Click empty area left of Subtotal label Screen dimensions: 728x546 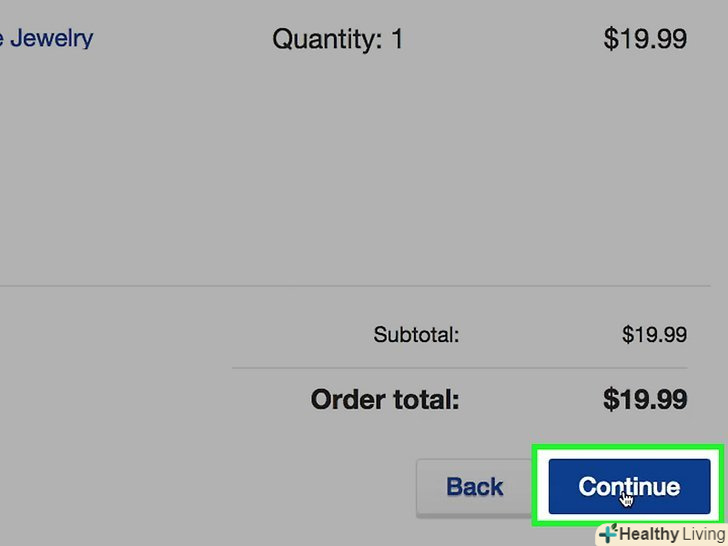tap(150, 335)
